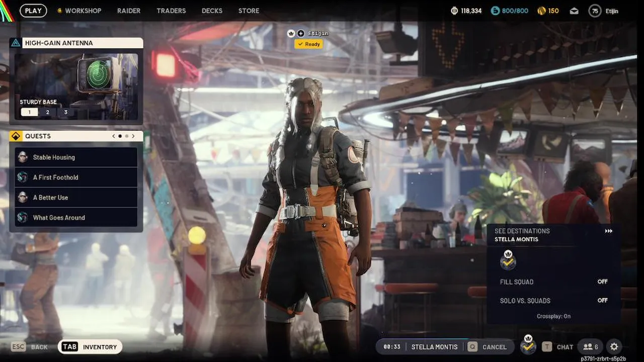The height and width of the screenshot is (362, 644).
Task: Click the Q key icon next to Cancel
Action: (x=472, y=347)
